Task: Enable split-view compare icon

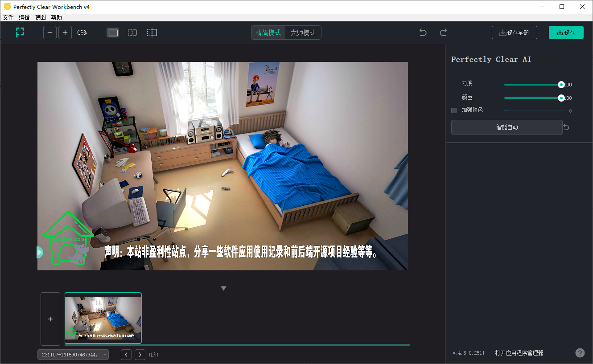Action: pyautogui.click(x=152, y=33)
